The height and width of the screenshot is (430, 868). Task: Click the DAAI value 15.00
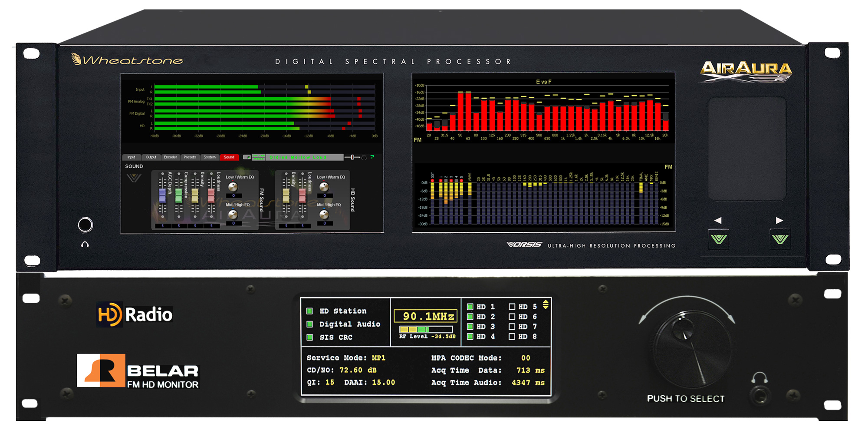click(384, 383)
